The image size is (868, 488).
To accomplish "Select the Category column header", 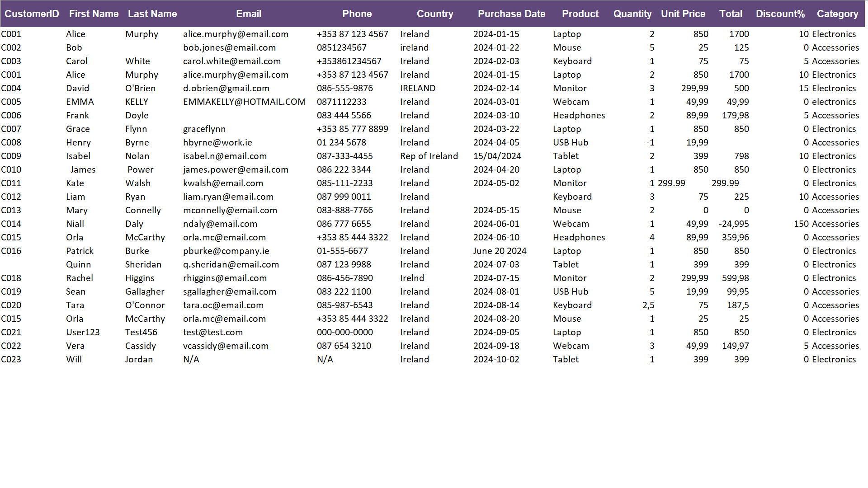I will [x=837, y=14].
